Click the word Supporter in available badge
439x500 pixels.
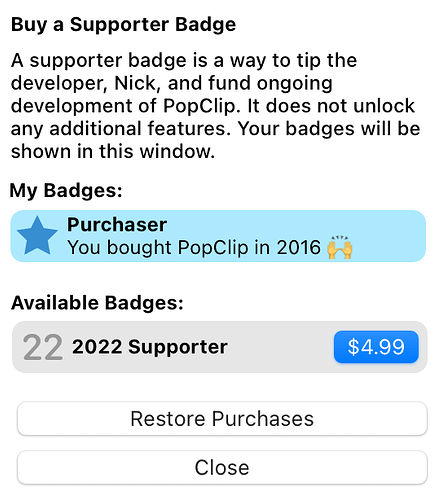[x=178, y=347]
